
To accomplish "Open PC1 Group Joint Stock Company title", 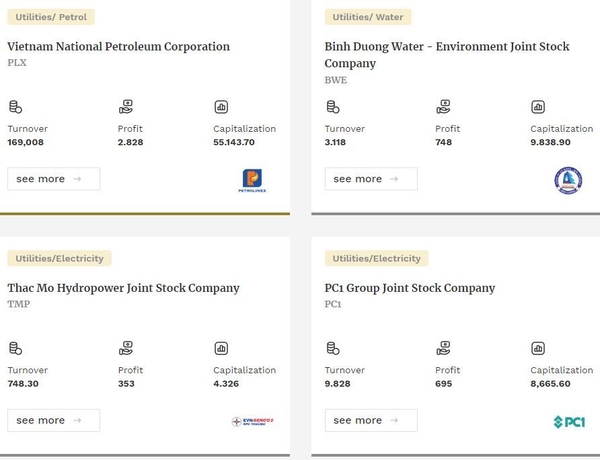I will point(410,288).
